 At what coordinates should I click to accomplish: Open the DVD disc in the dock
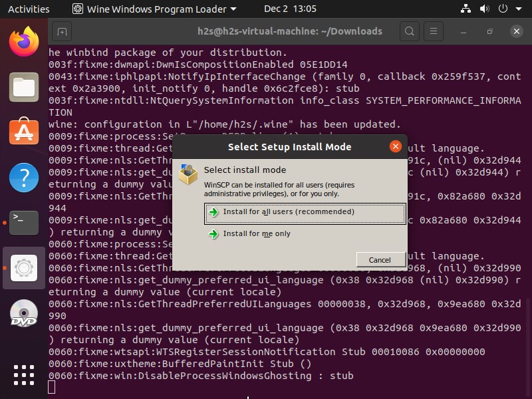[24, 313]
